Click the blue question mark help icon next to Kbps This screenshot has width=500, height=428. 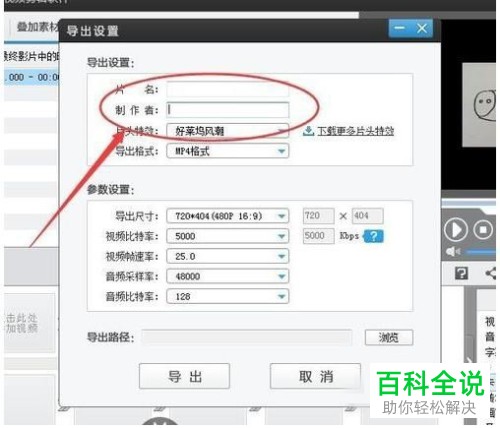374,236
